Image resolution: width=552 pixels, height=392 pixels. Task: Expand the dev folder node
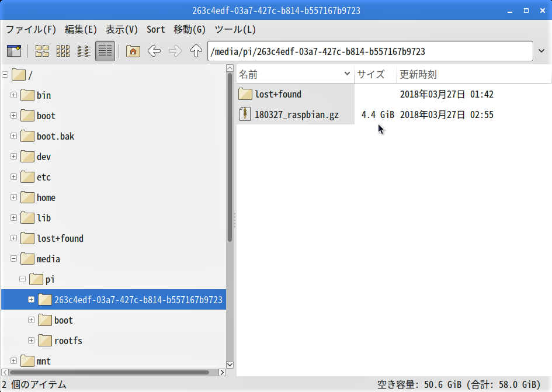[14, 157]
